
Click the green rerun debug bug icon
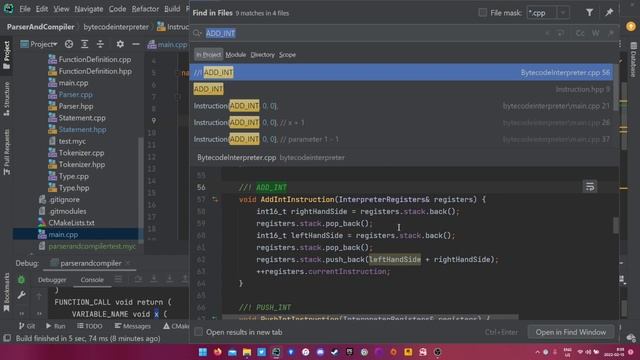point(21,280)
